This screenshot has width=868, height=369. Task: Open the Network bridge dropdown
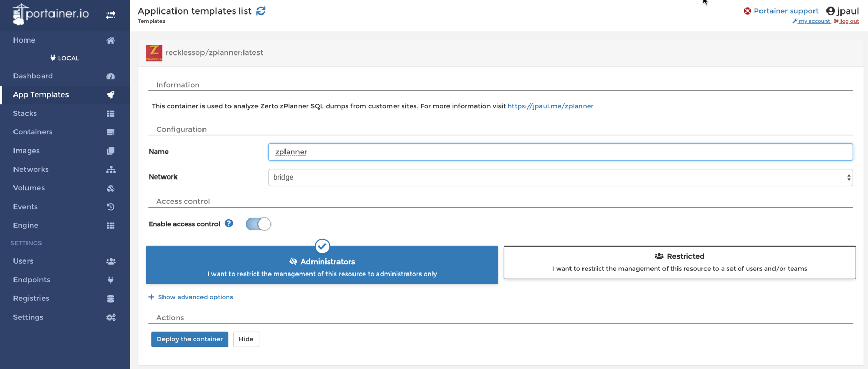[x=561, y=177]
